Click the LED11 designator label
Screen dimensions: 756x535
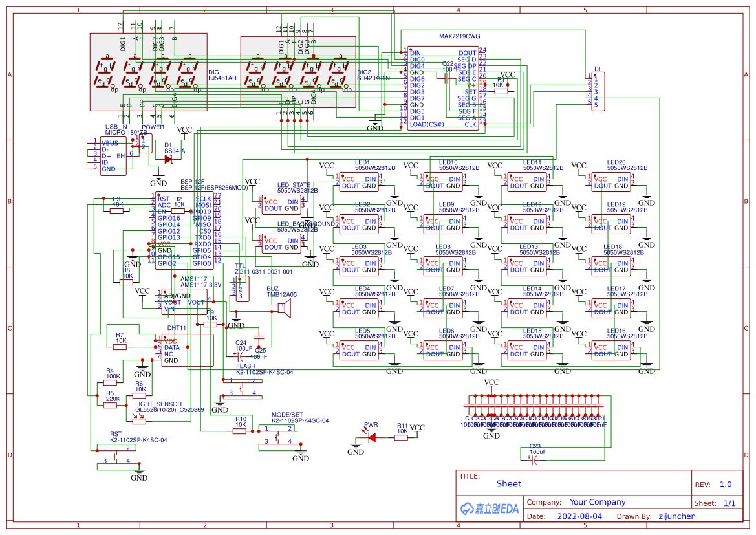[532, 162]
